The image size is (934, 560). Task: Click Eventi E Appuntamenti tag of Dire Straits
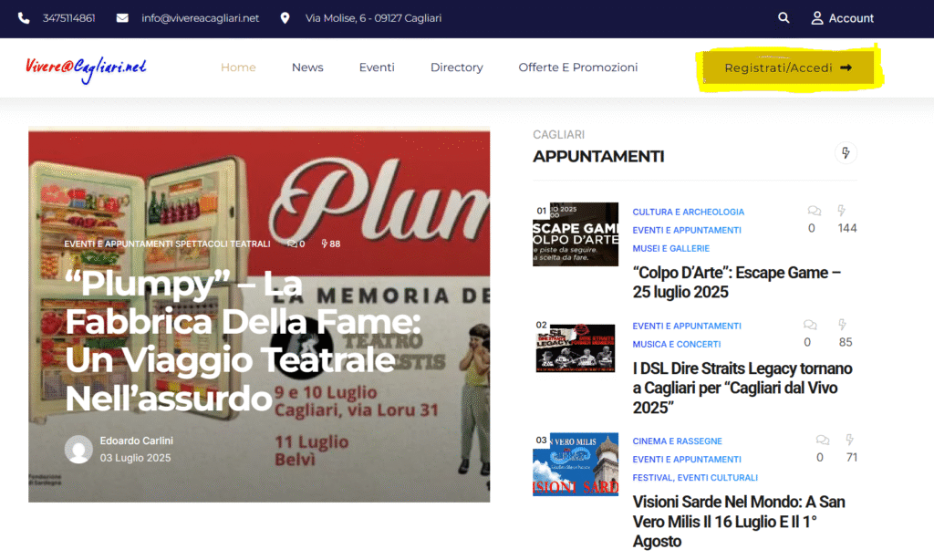[x=687, y=326]
